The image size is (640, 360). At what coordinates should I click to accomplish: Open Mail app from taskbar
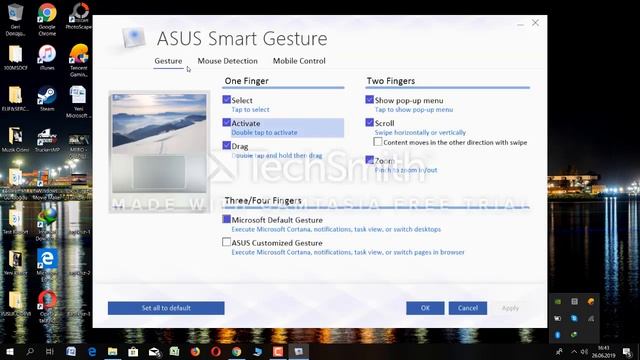[154, 351]
